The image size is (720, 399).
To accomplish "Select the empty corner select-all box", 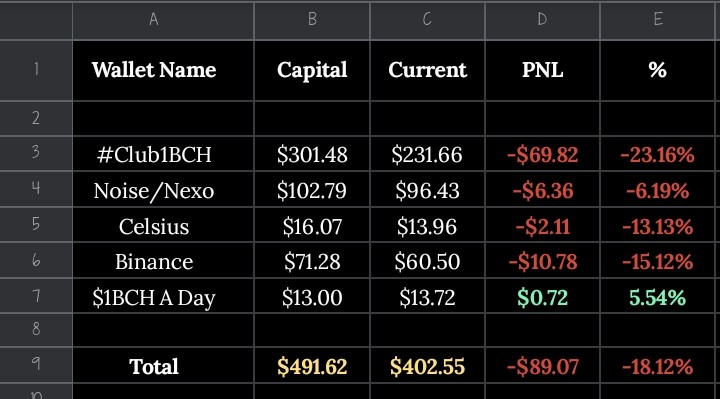I will 36,20.
